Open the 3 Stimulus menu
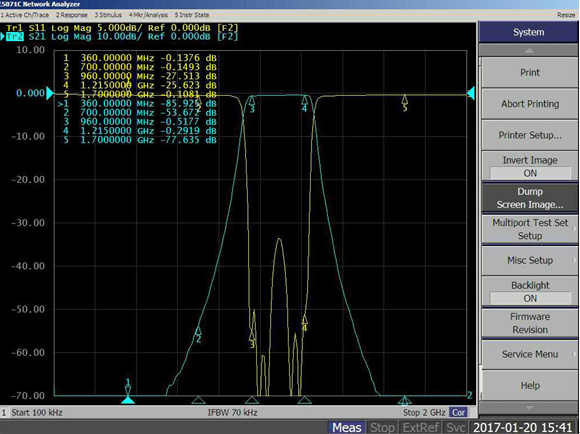The width and height of the screenshot is (580, 434). (x=108, y=15)
